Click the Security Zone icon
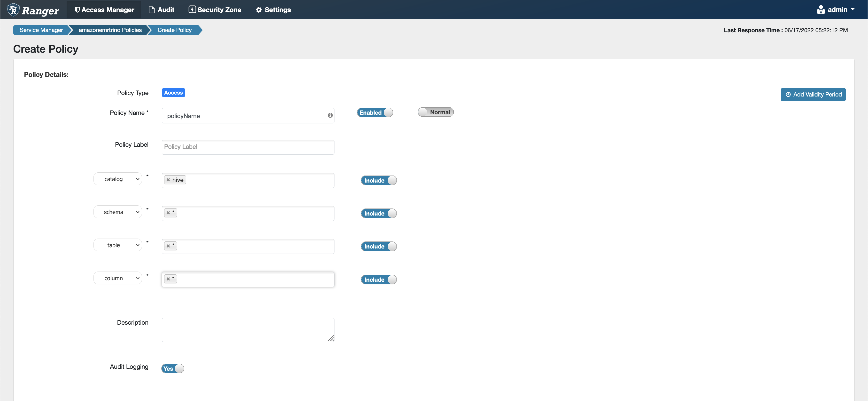This screenshot has height=401, width=868. (192, 9)
